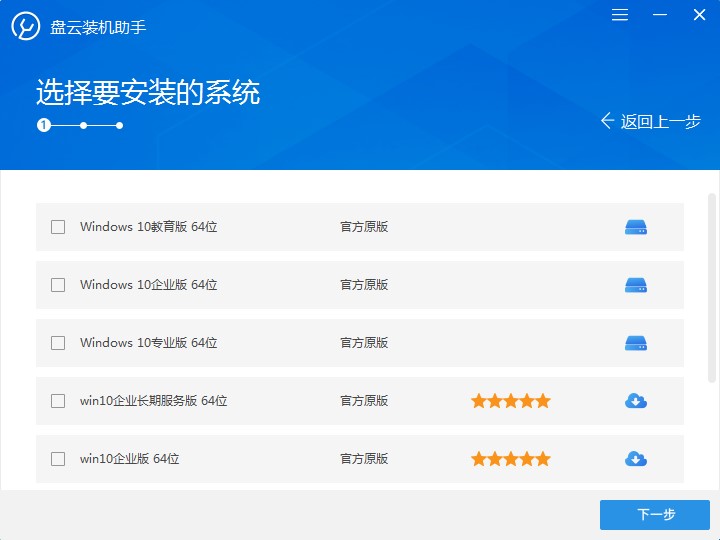Click cloud download icon for win10企业版 64位

tap(636, 459)
